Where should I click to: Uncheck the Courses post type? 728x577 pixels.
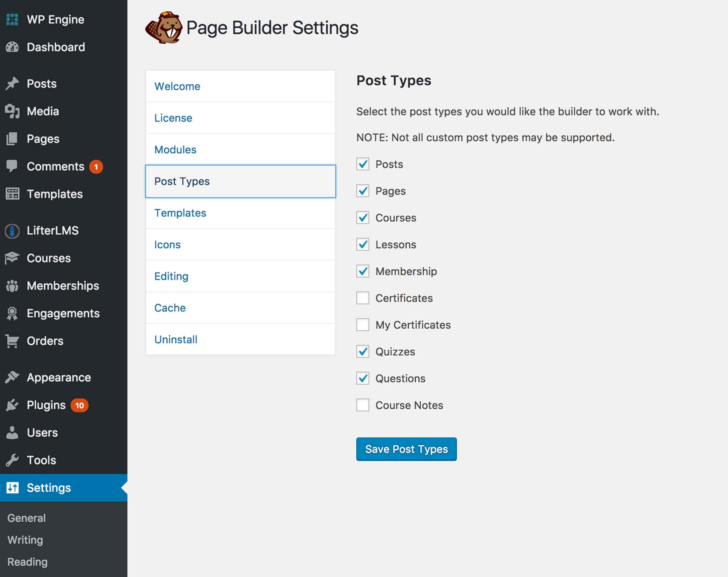click(x=363, y=218)
